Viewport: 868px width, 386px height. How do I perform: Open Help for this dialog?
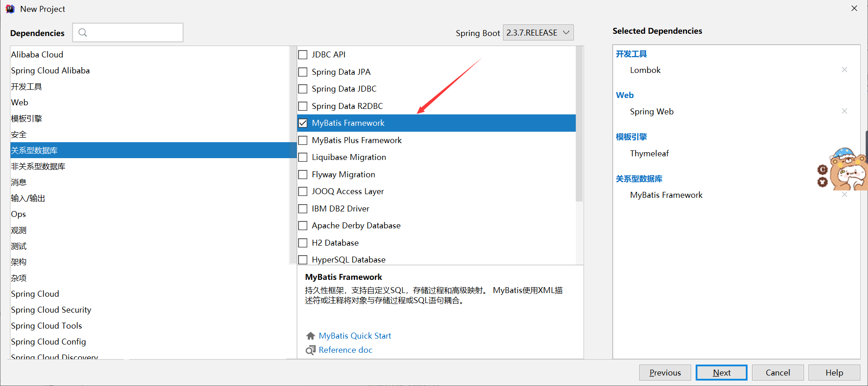[834, 372]
